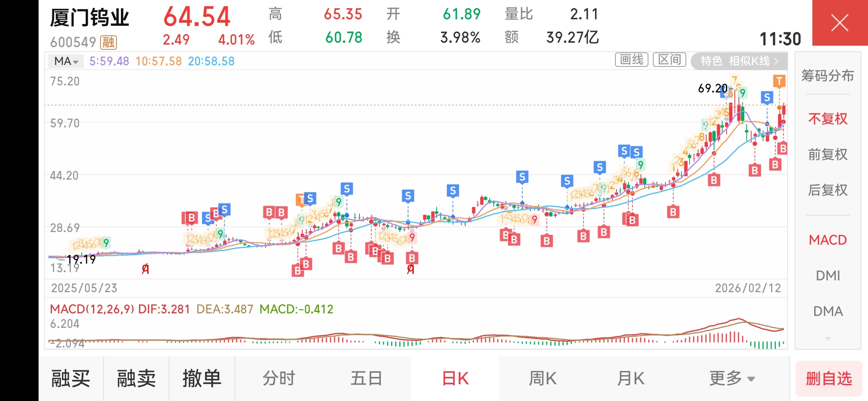This screenshot has height=401, width=868.
Task: Tap the 10:57.58 MA10 value
Action: (159, 61)
